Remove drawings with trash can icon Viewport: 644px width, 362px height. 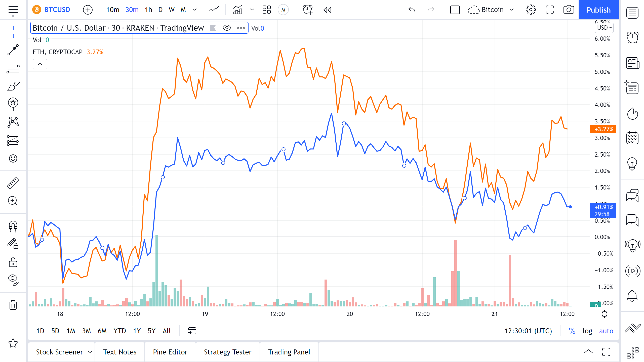(x=13, y=305)
